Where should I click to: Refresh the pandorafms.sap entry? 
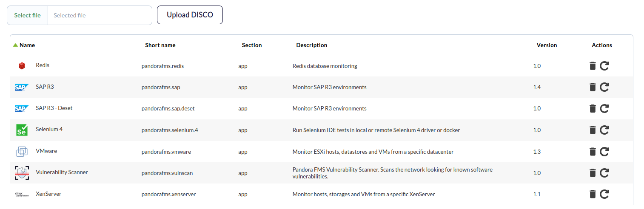click(604, 87)
